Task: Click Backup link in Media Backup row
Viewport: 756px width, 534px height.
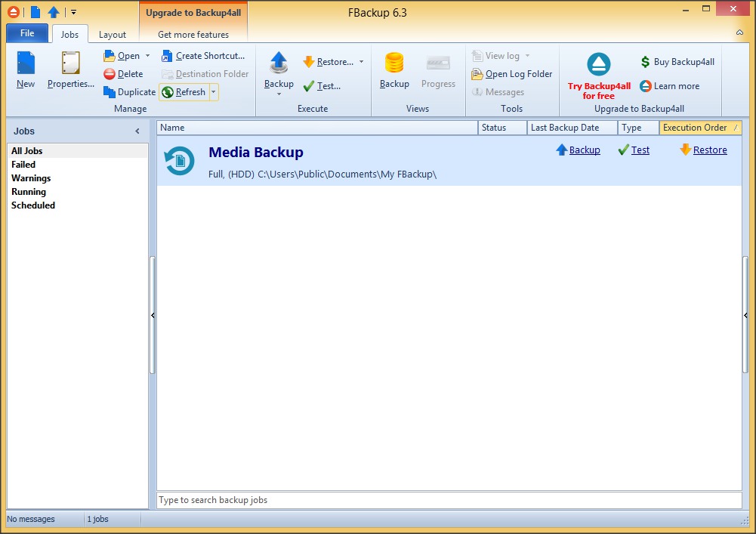Action: 578,150
